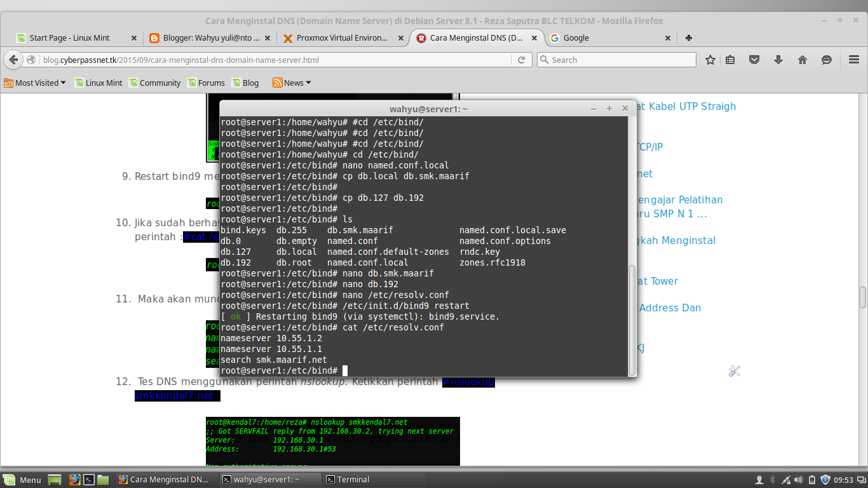Open the Firefox hamburger menu
Image resolution: width=868 pixels, height=488 pixels.
coord(854,59)
